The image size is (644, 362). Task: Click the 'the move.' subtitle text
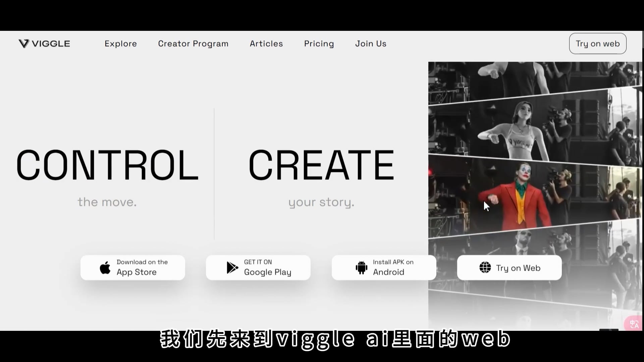pyautogui.click(x=107, y=202)
